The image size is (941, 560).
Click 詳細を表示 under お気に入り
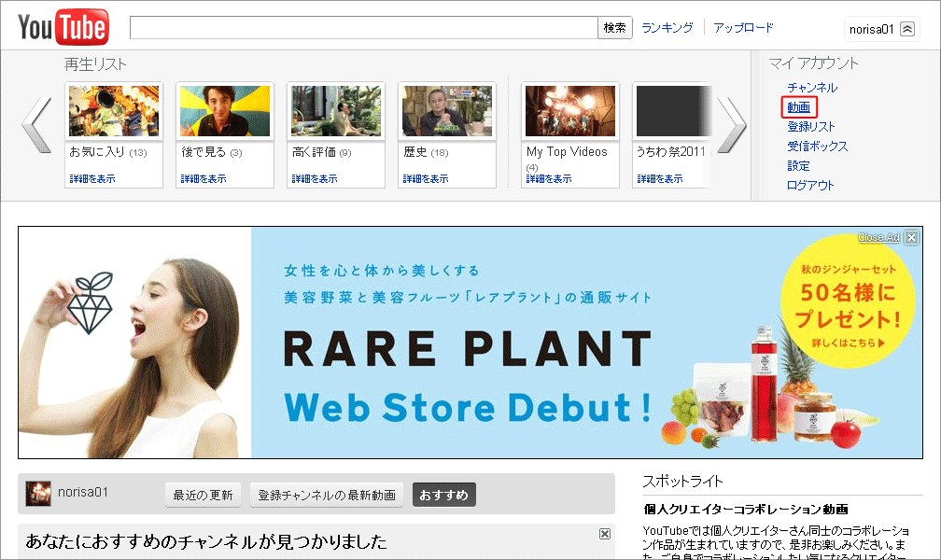click(92, 179)
